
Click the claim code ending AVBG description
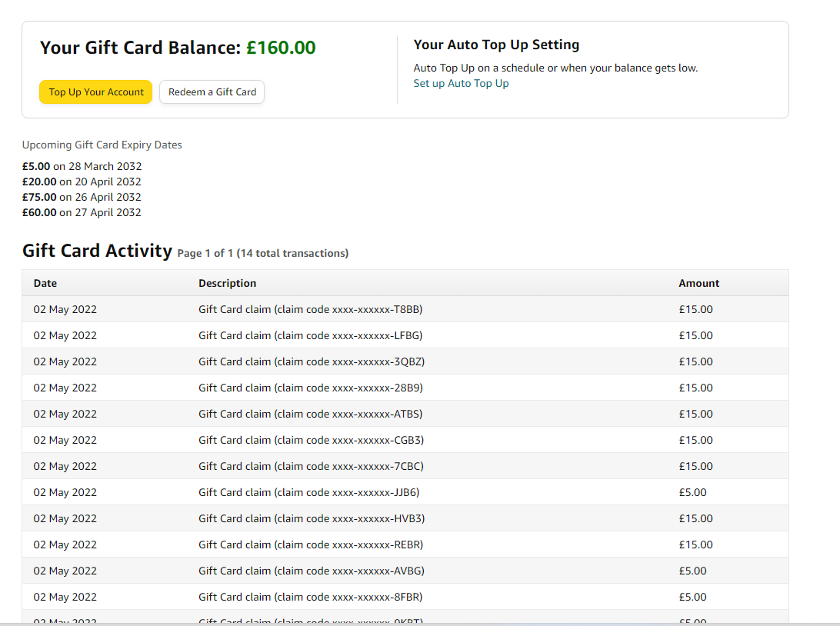pyautogui.click(x=311, y=571)
